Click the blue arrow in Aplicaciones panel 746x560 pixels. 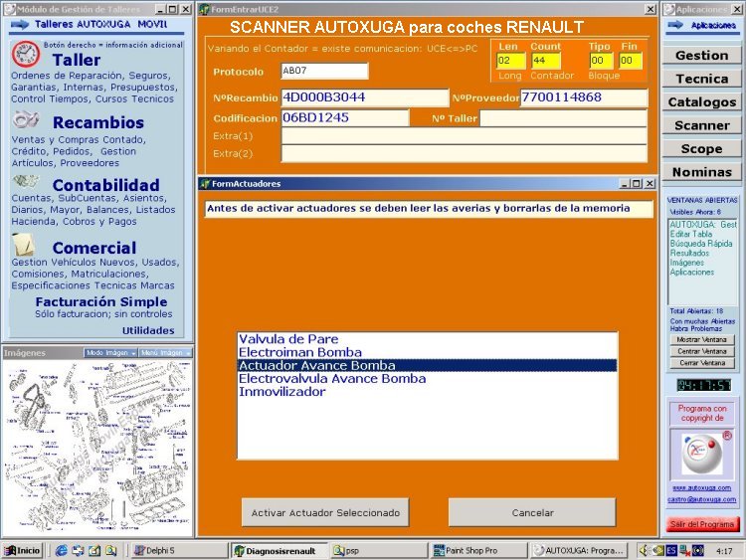(x=675, y=25)
